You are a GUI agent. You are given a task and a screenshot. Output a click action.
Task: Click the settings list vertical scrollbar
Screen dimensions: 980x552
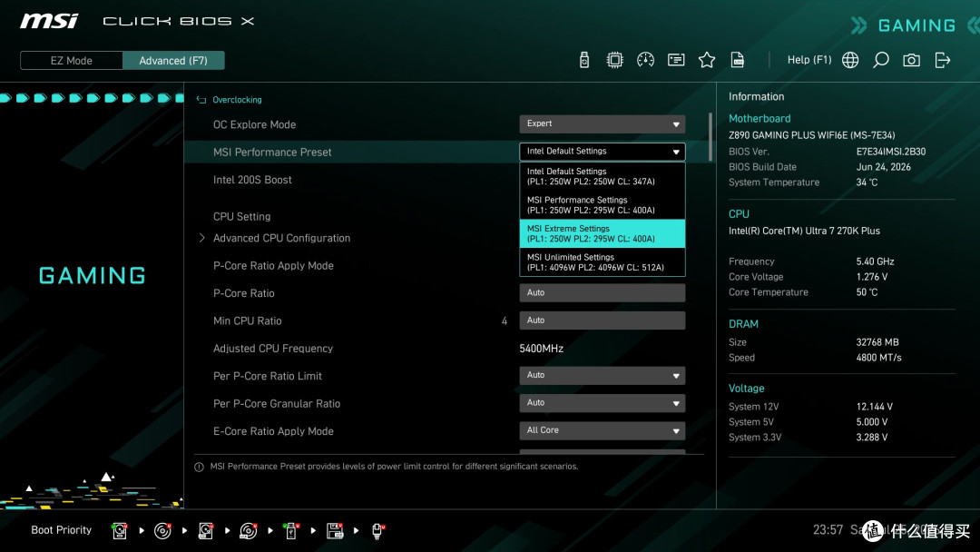pyautogui.click(x=710, y=136)
